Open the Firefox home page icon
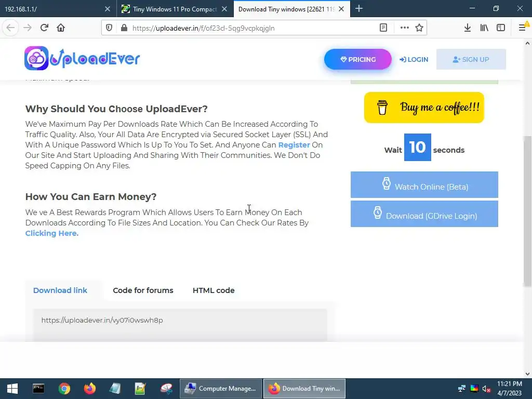 click(61, 28)
